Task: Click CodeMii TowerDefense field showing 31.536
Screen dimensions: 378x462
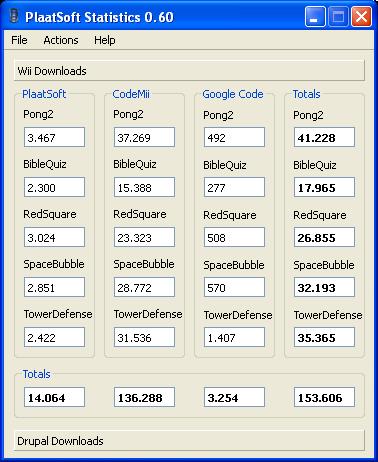Action: (x=144, y=337)
